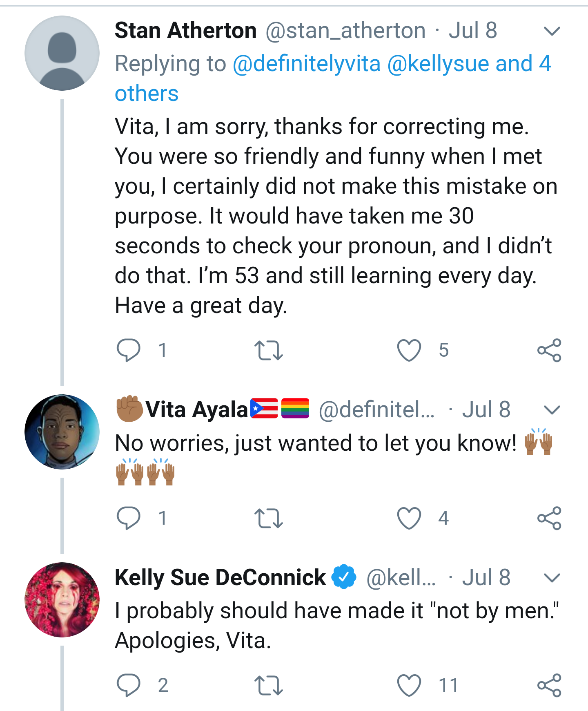Open Kelly Sue DeConnick's profile picture
588x711 pixels.
pyautogui.click(x=62, y=600)
